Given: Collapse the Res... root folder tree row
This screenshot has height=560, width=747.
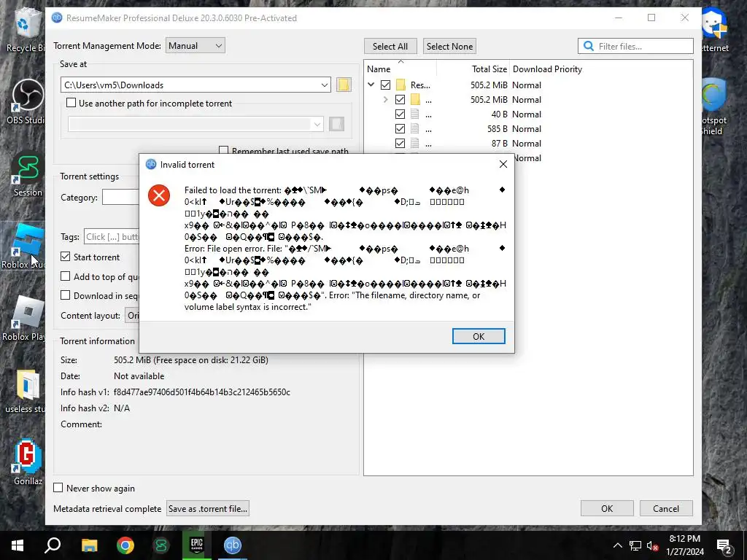Looking at the screenshot, I should (x=371, y=85).
